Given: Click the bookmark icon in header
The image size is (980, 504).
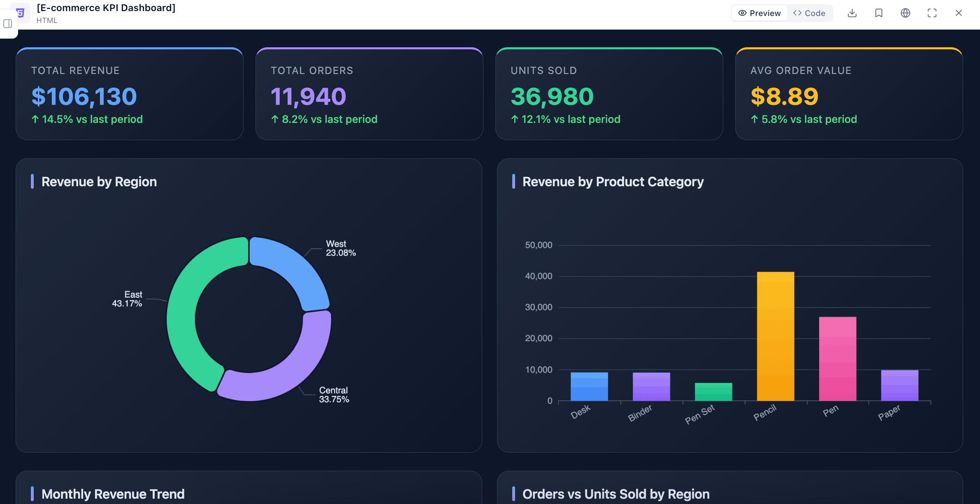Looking at the screenshot, I should point(879,13).
